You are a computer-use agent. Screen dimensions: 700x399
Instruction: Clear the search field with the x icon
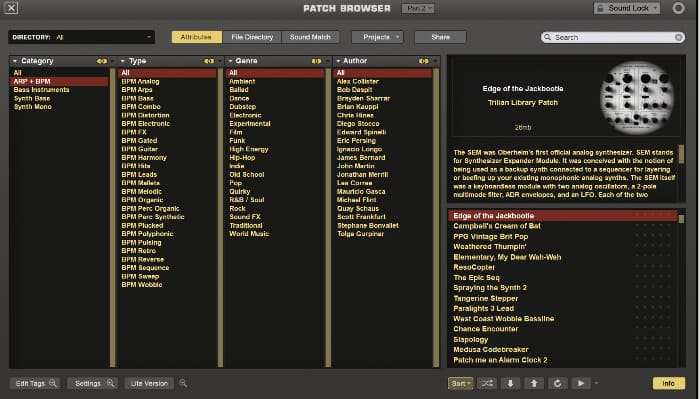coord(679,37)
